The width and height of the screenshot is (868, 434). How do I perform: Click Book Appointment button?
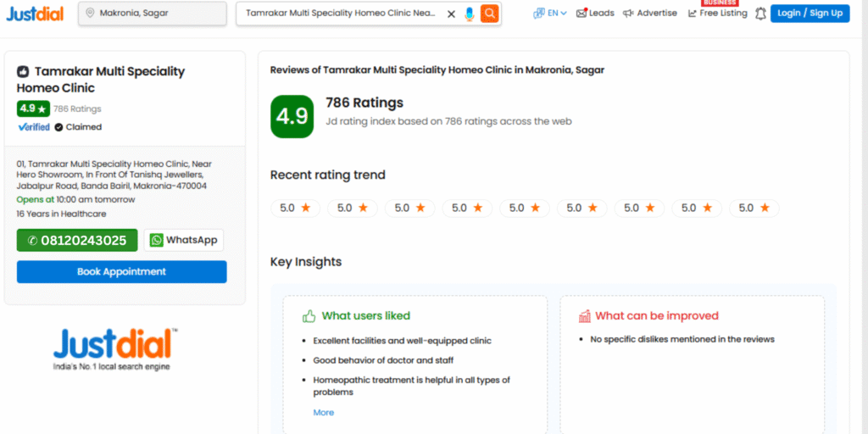(122, 272)
